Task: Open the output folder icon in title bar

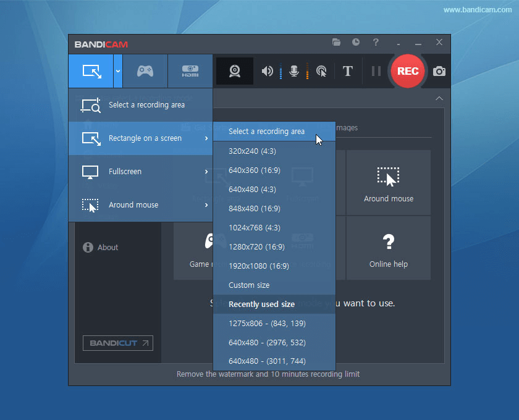Action: pos(336,42)
